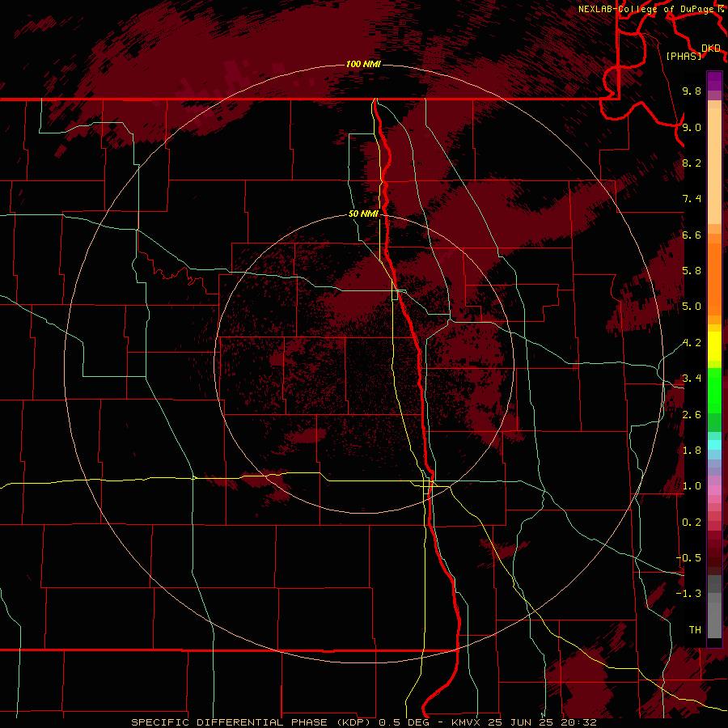The width and height of the screenshot is (728, 728).
Task: Click the 5.8 scale value
Action: click(692, 271)
